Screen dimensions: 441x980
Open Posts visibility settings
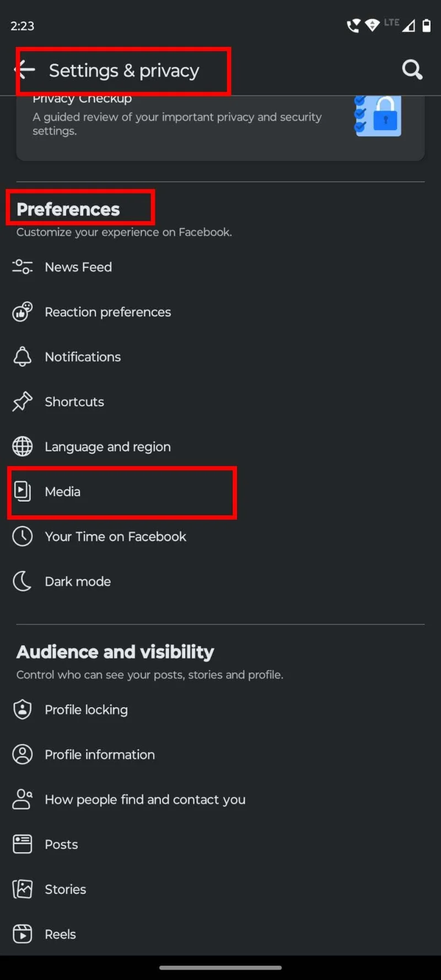pyautogui.click(x=61, y=844)
